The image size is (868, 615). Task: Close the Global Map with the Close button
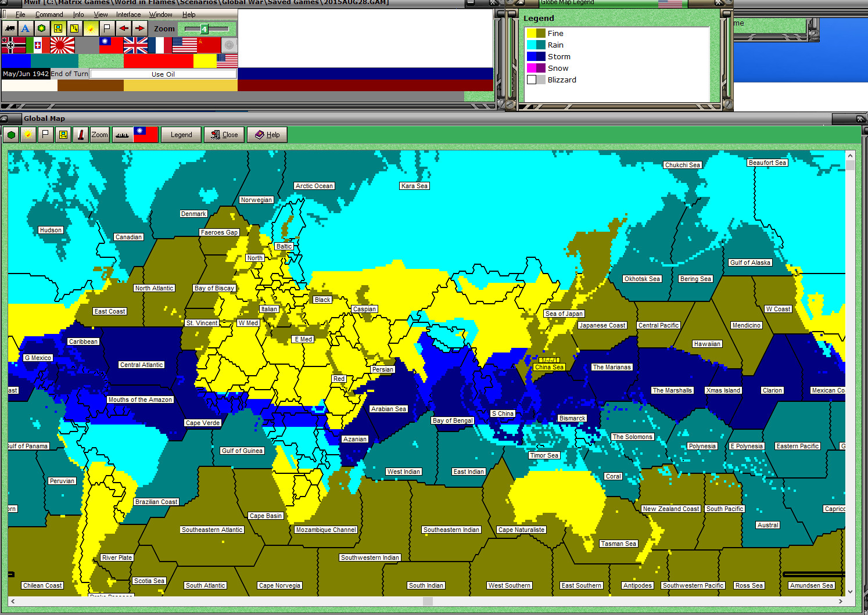[x=224, y=135]
